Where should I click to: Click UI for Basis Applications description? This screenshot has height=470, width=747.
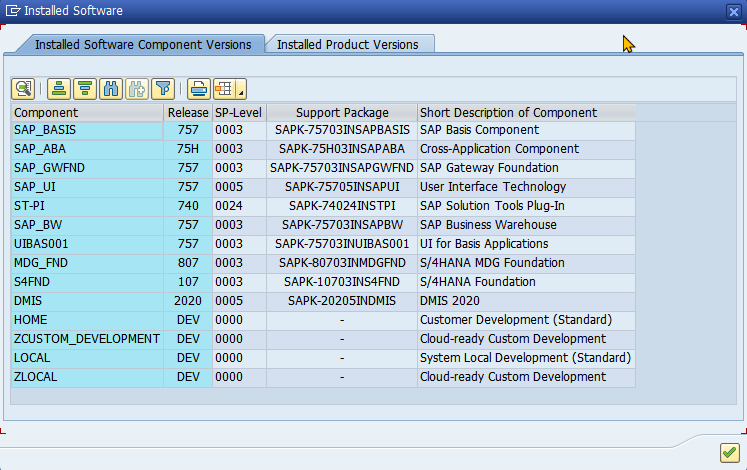(526, 245)
